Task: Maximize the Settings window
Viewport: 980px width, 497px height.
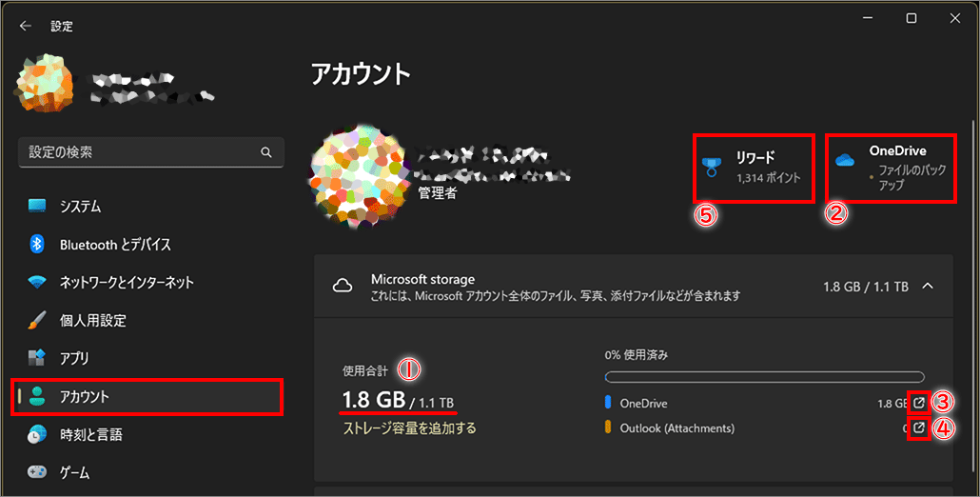Action: click(911, 19)
